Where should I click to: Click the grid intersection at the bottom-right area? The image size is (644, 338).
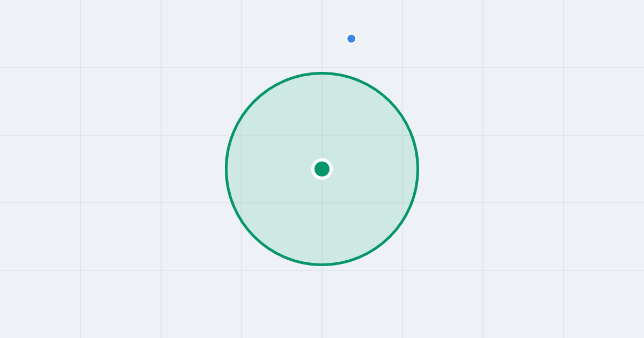[x=563, y=270]
